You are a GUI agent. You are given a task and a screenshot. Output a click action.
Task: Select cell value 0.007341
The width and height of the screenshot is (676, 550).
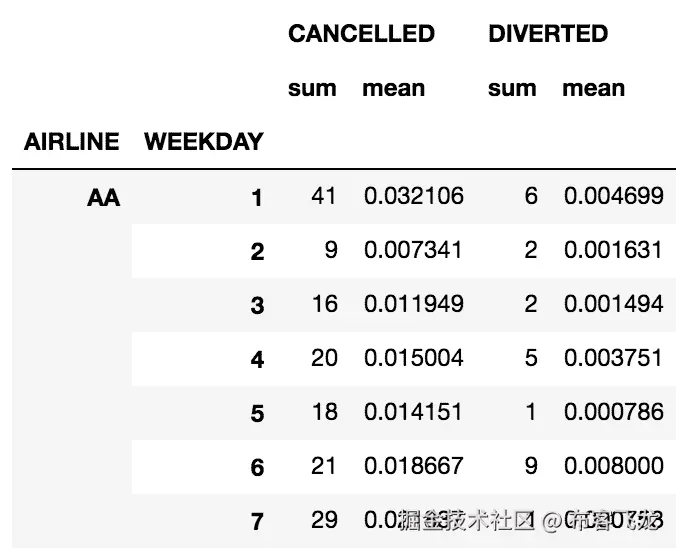[x=413, y=250]
